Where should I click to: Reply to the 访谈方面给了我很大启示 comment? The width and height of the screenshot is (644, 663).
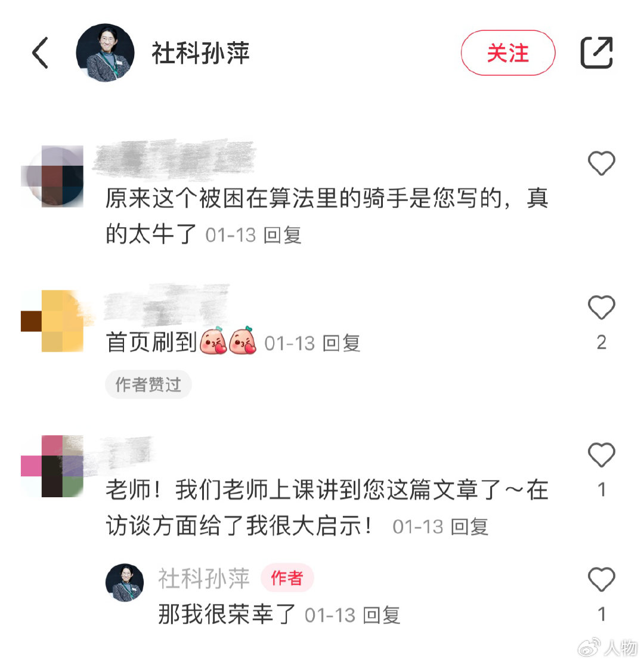(x=469, y=527)
